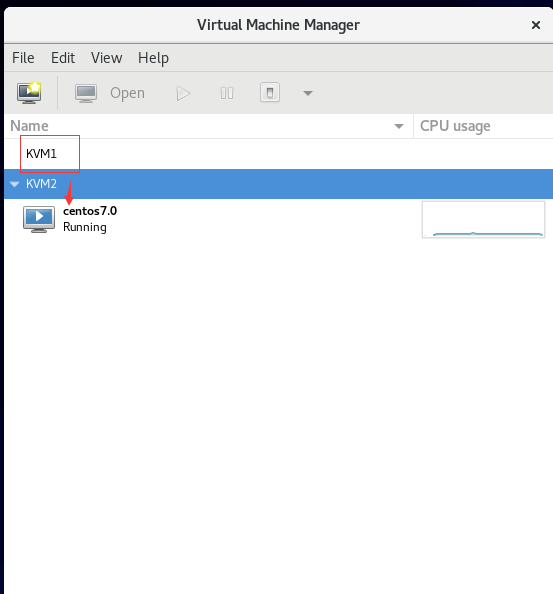
Task: Select the centos7.0 virtual machine
Action: tap(278, 219)
